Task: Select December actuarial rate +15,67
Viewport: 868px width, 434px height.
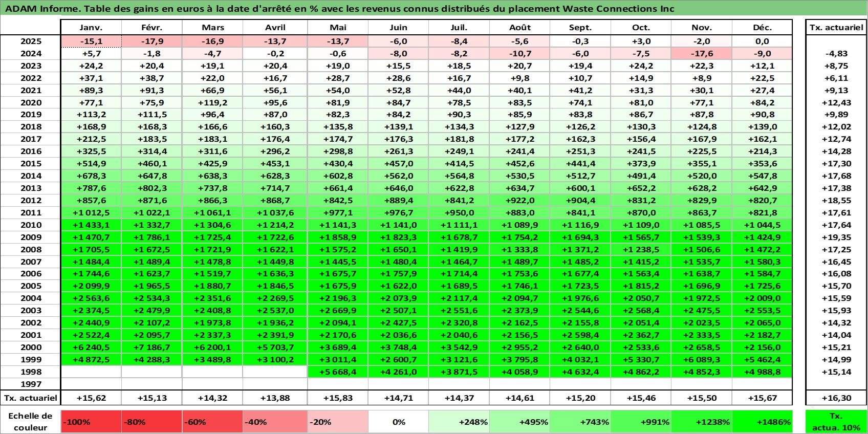Action: click(x=762, y=398)
